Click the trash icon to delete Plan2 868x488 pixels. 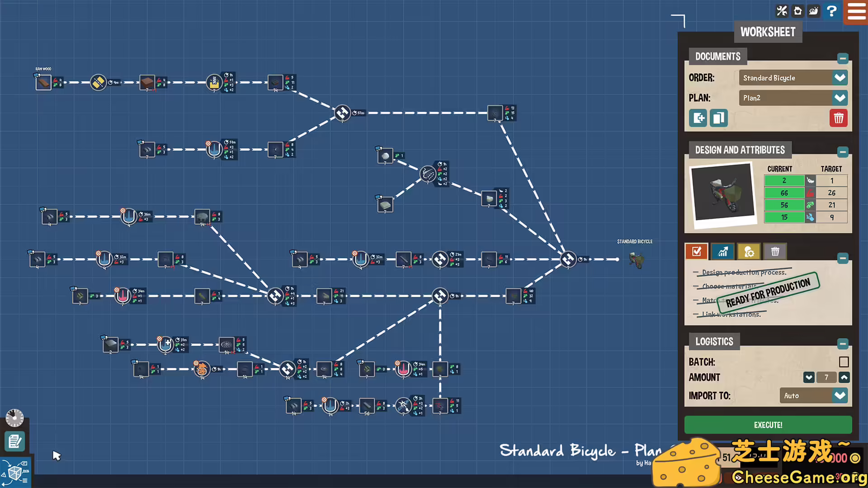tap(839, 118)
